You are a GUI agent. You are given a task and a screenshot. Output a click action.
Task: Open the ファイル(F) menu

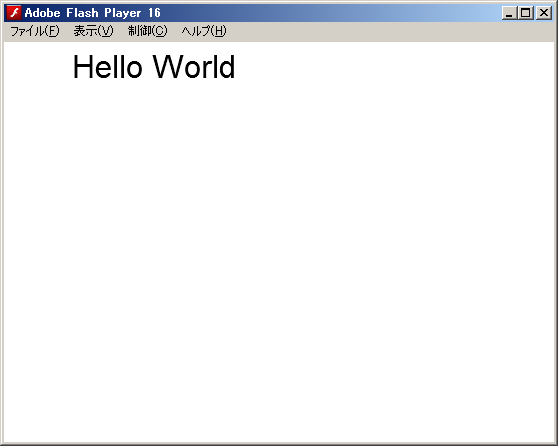click(35, 31)
